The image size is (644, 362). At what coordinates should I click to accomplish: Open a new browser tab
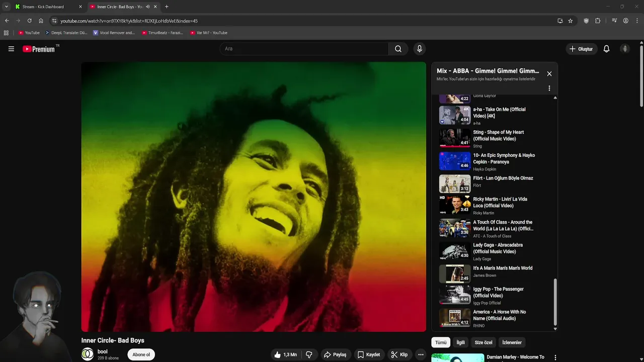click(x=167, y=7)
